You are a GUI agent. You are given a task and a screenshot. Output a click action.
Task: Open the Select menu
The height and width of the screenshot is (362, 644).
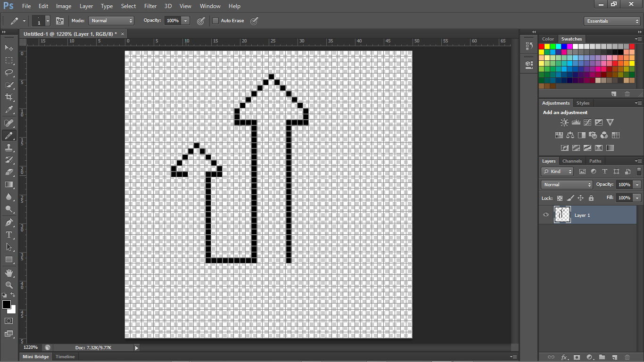click(x=128, y=6)
